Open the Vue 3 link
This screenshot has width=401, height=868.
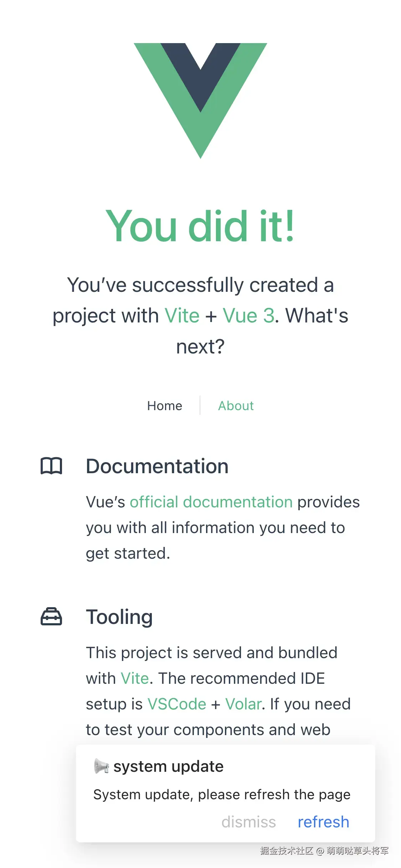click(248, 316)
